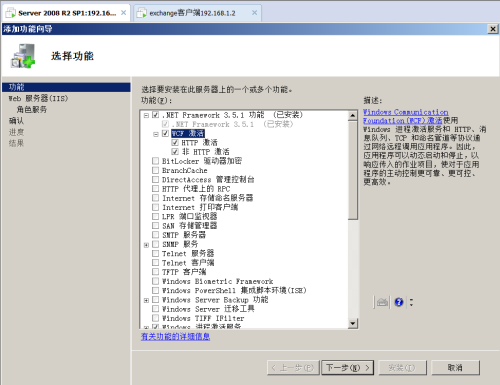Select WCF 激活 tree item label

(x=188, y=134)
